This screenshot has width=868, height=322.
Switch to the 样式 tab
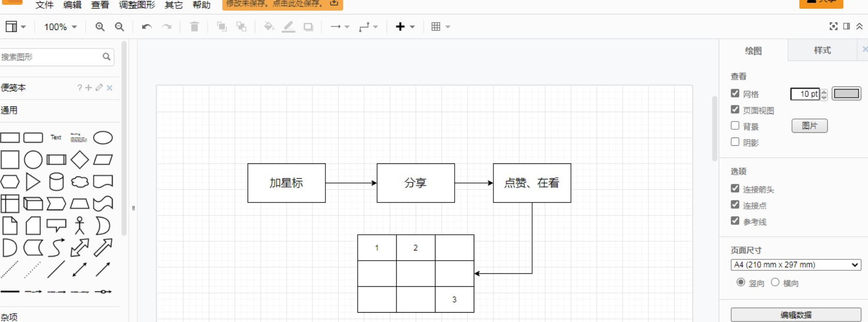pyautogui.click(x=822, y=50)
